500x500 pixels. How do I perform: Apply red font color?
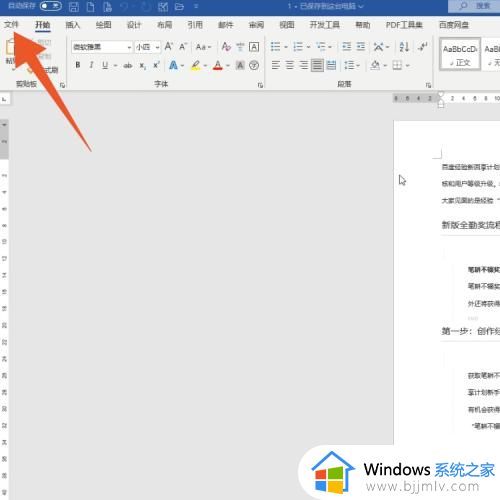(x=218, y=65)
